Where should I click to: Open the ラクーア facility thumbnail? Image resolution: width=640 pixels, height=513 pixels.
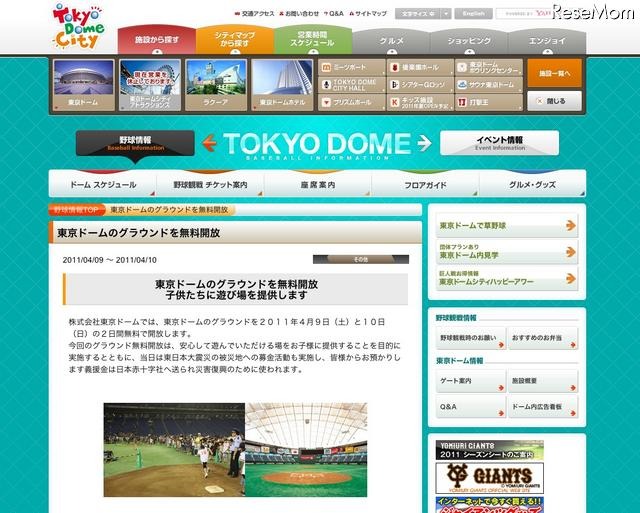[x=216, y=85]
